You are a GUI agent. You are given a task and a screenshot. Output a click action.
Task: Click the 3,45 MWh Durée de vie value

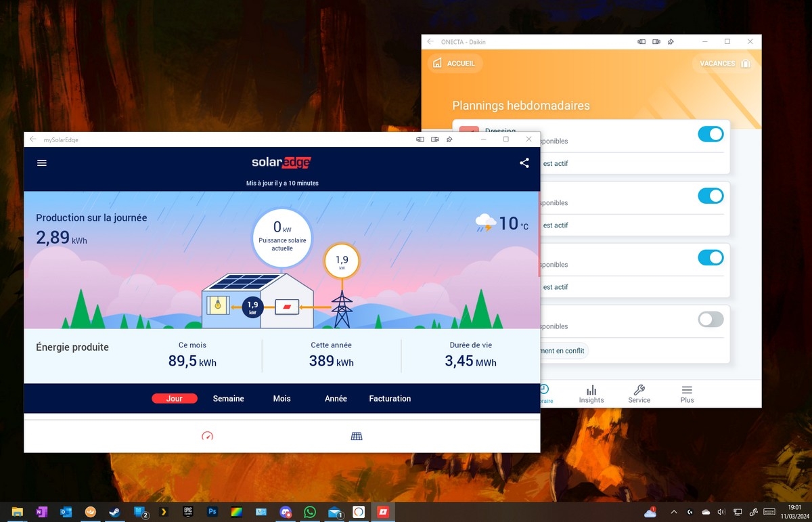470,362
